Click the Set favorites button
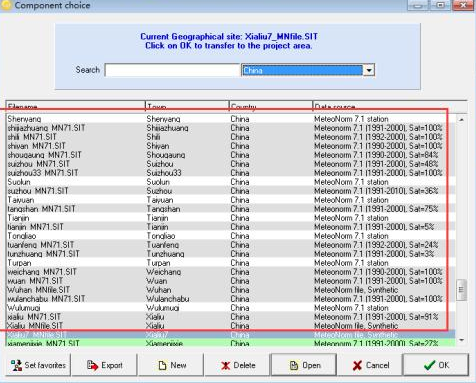Viewport: 476px width, 383px height. [x=38, y=365]
